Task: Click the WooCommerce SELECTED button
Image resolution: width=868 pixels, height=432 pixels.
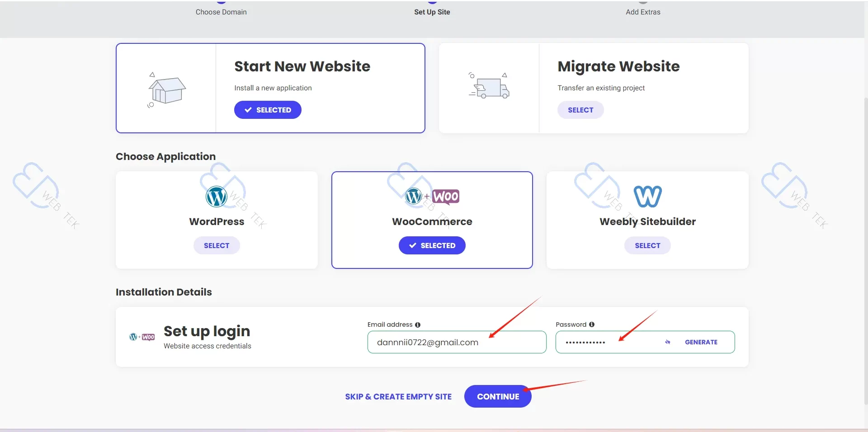Action: (432, 245)
